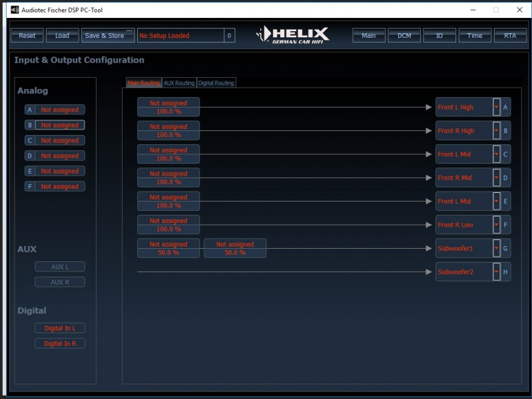532x399 pixels.
Task: Select analog input B Not assigned
Action: tap(60, 125)
